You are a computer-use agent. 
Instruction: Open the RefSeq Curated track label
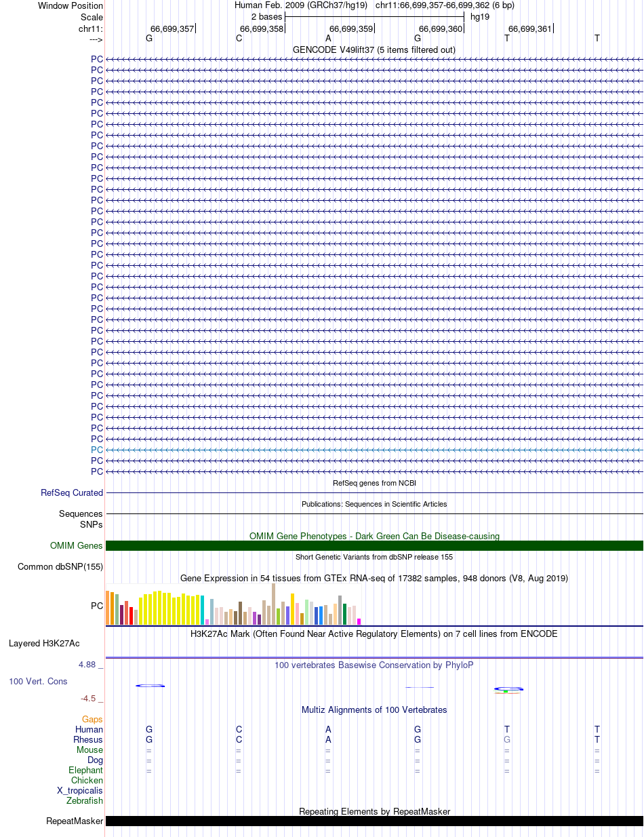tap(72, 493)
